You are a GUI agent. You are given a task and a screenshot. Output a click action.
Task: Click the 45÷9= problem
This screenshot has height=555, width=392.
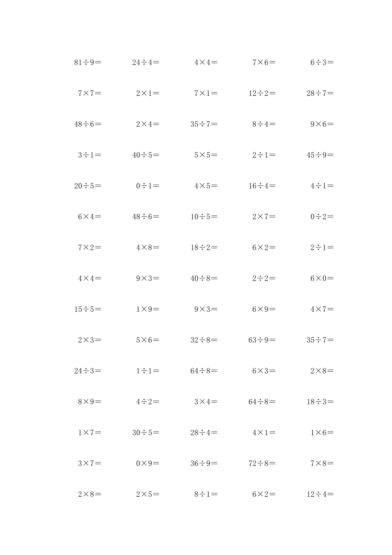320,155
